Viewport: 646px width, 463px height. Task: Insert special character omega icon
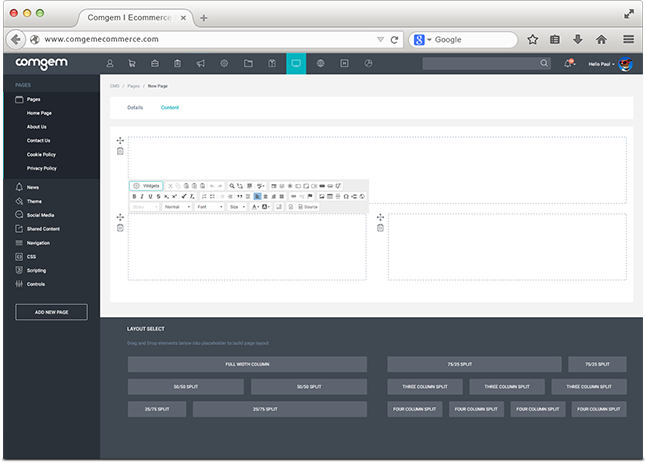(x=346, y=196)
